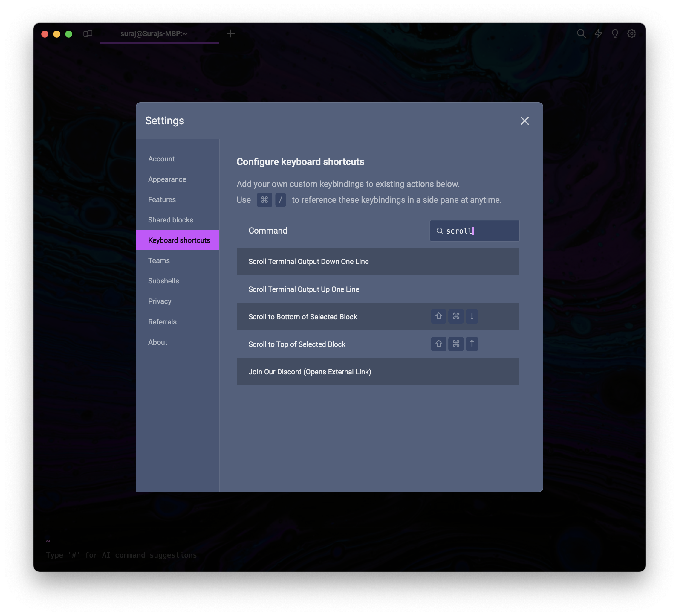Select the Keyboard shortcuts section

178,240
